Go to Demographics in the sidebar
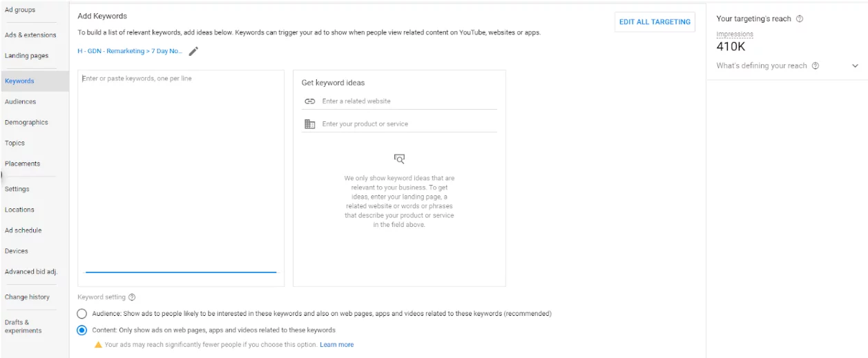868x358 pixels. [26, 122]
